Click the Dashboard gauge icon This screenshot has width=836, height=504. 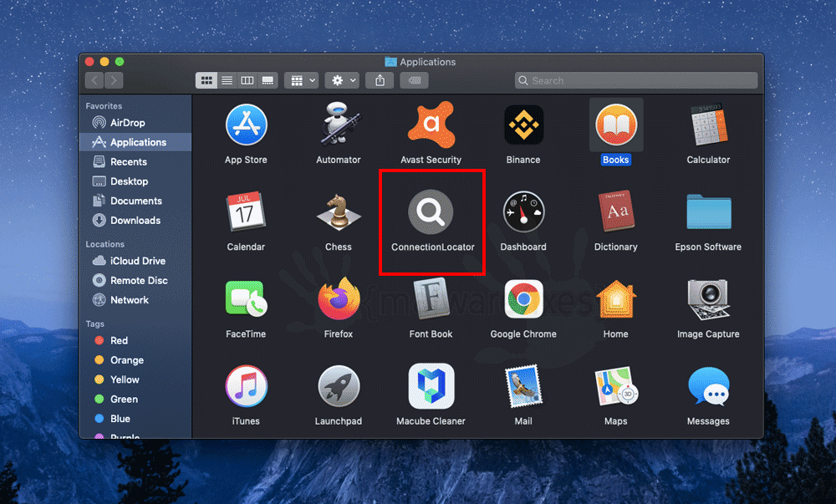(x=523, y=211)
